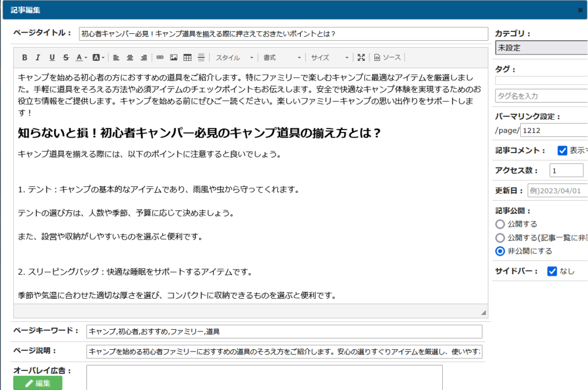The width and height of the screenshot is (588, 390).
Task: Switch to ソース source view
Action: (x=387, y=57)
